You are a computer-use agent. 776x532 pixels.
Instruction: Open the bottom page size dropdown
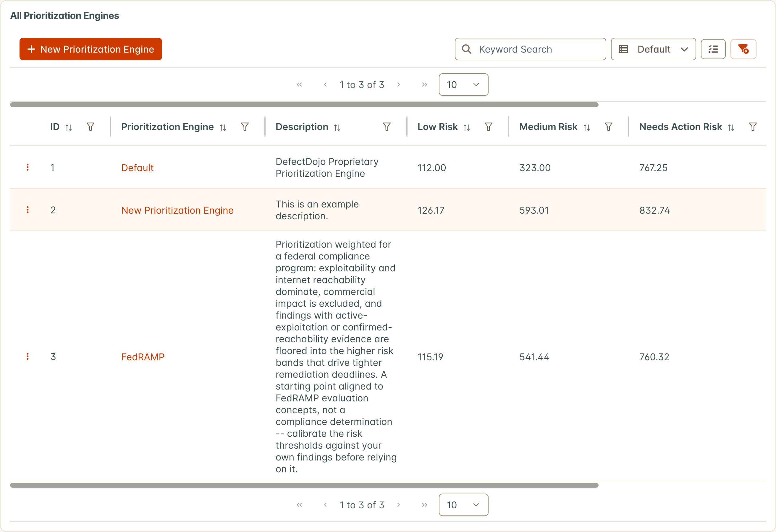pyautogui.click(x=463, y=505)
